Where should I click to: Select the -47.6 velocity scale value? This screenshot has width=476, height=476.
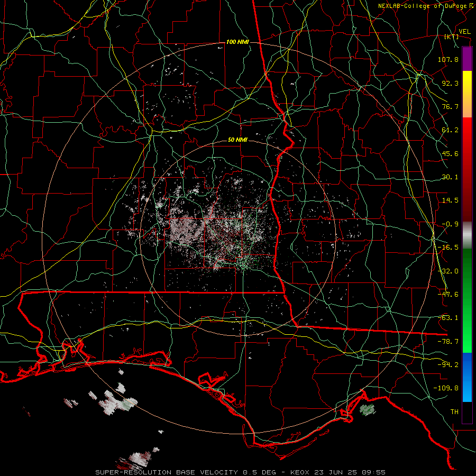coord(448,295)
